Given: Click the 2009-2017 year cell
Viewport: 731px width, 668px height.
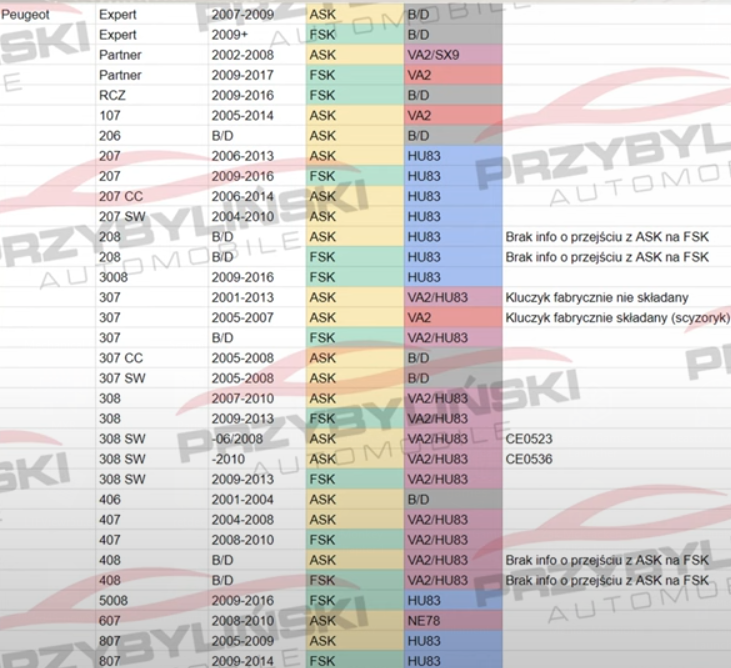Looking at the screenshot, I should (257, 75).
